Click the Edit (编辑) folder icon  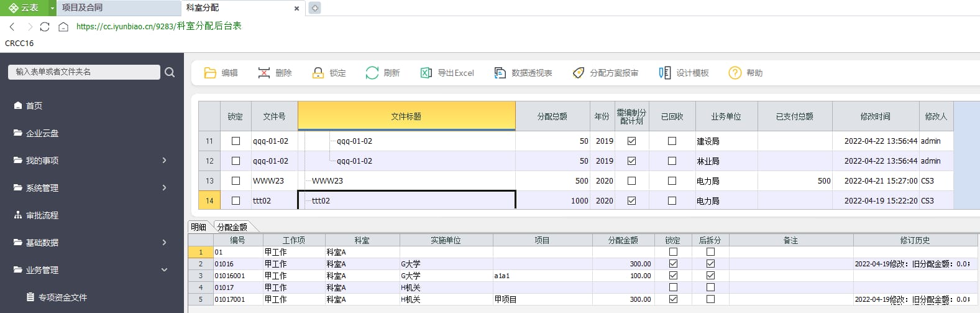[x=210, y=73]
